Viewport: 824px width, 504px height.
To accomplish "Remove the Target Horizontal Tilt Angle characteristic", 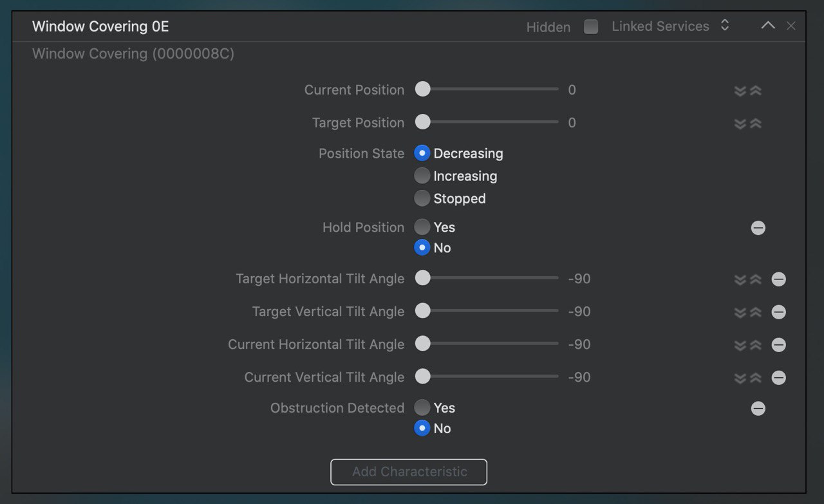I will (x=779, y=279).
